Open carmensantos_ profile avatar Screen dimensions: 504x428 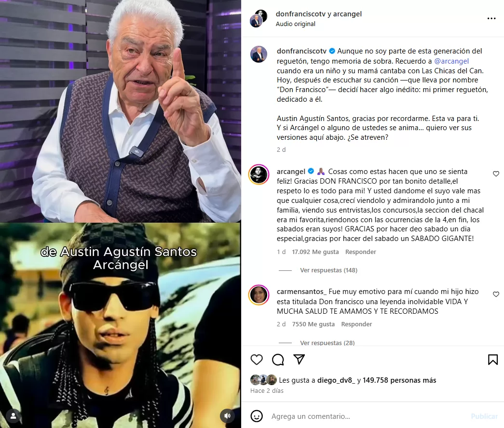(259, 295)
